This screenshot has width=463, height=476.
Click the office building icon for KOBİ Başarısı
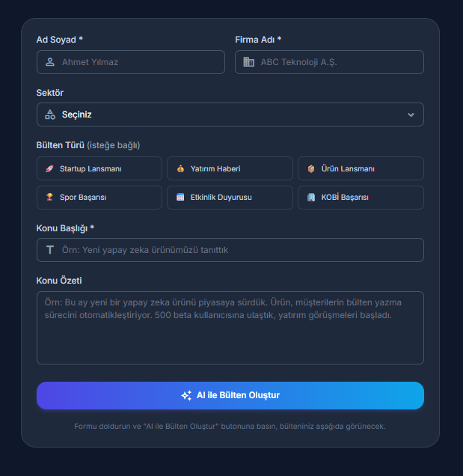pyautogui.click(x=311, y=198)
